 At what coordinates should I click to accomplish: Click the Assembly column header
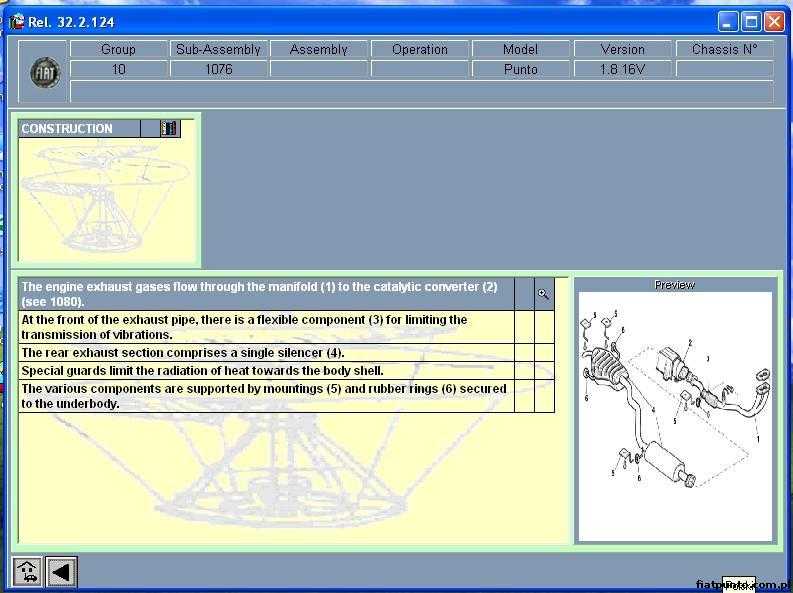pos(319,49)
